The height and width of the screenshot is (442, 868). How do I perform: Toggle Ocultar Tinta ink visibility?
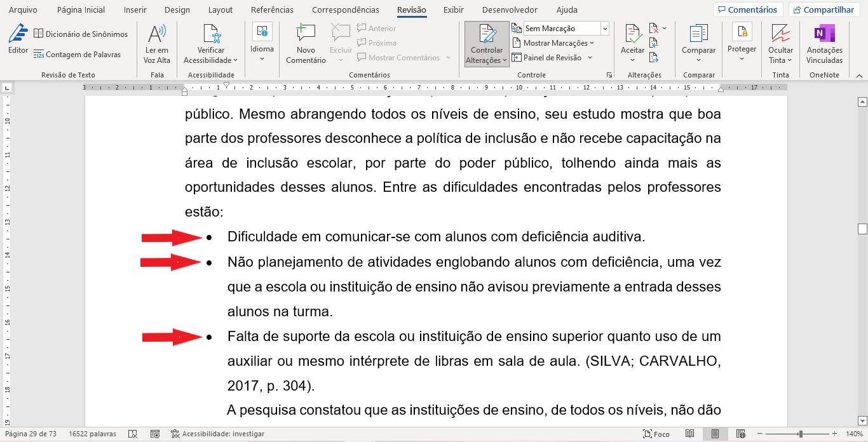point(780,44)
